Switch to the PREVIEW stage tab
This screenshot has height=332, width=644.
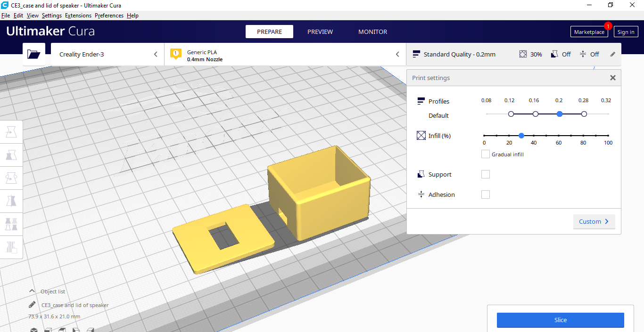pyautogui.click(x=320, y=32)
